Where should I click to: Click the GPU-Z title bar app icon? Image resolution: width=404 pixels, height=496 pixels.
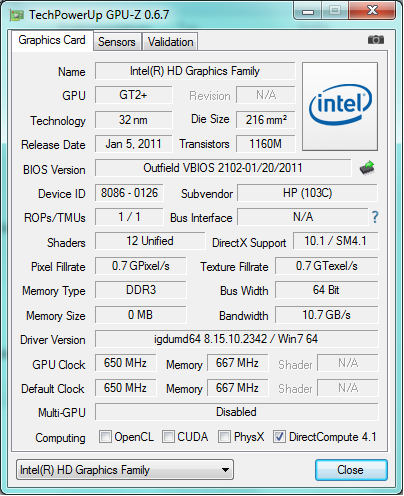pyautogui.click(x=17, y=15)
